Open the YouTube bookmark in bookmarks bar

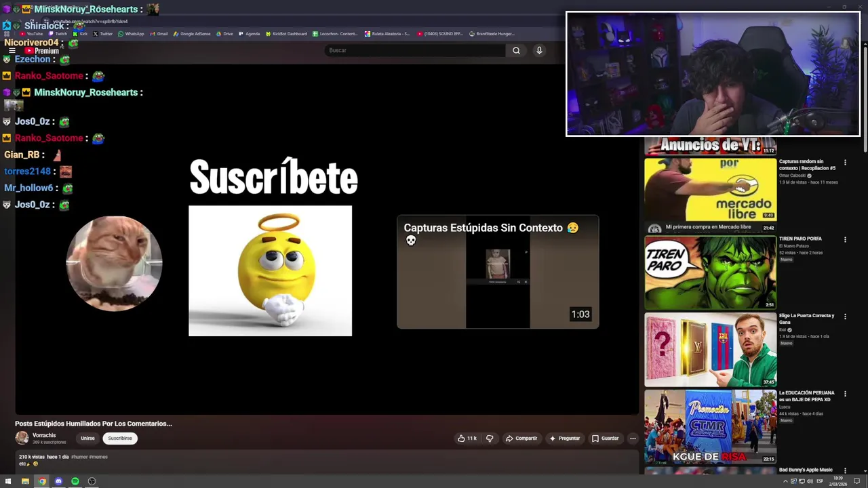pyautogui.click(x=31, y=34)
